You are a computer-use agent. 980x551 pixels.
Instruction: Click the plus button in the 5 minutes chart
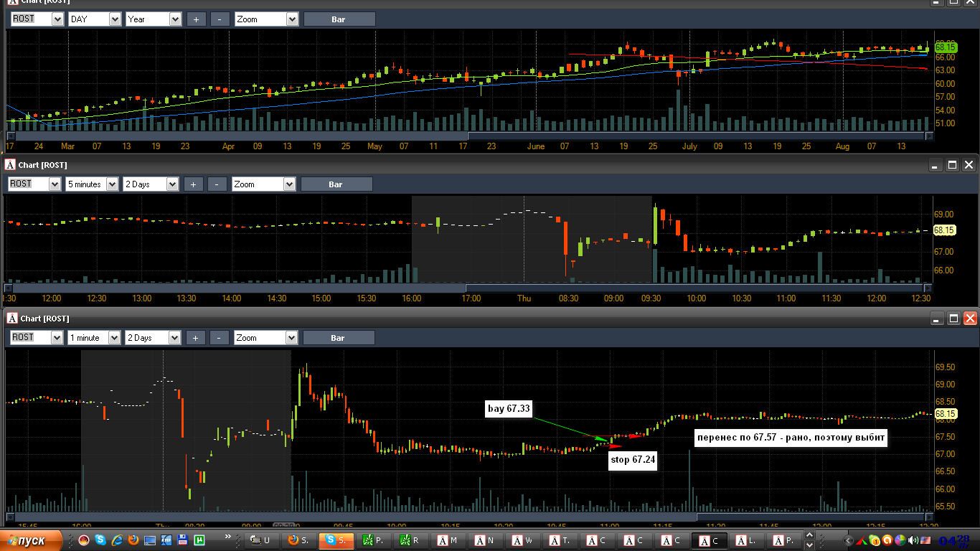(193, 184)
